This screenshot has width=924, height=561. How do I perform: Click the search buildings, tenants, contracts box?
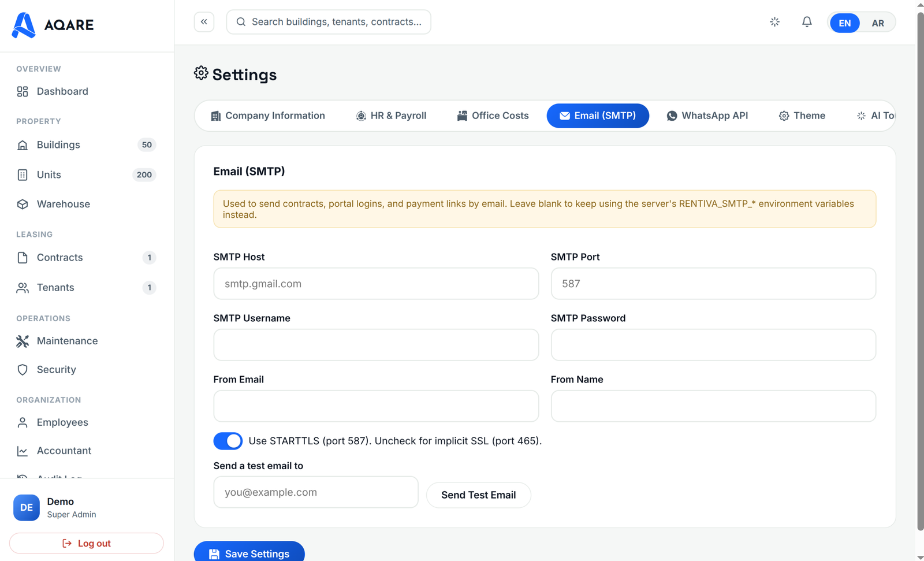click(329, 22)
